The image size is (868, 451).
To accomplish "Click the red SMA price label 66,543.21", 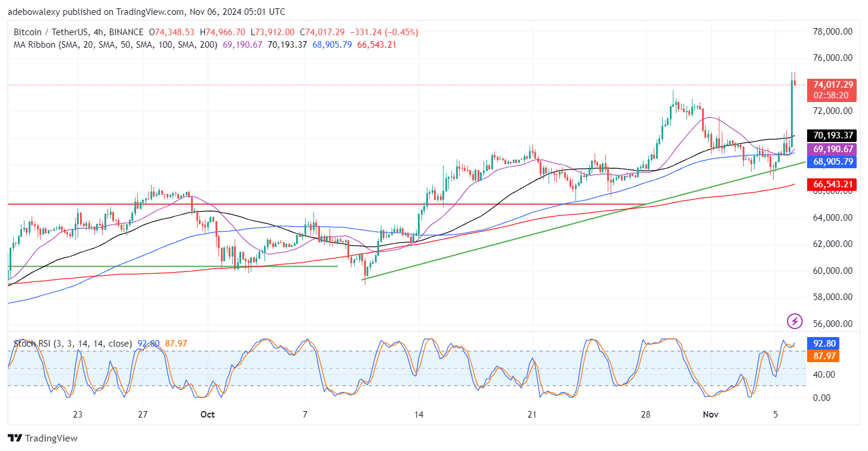I will point(832,184).
